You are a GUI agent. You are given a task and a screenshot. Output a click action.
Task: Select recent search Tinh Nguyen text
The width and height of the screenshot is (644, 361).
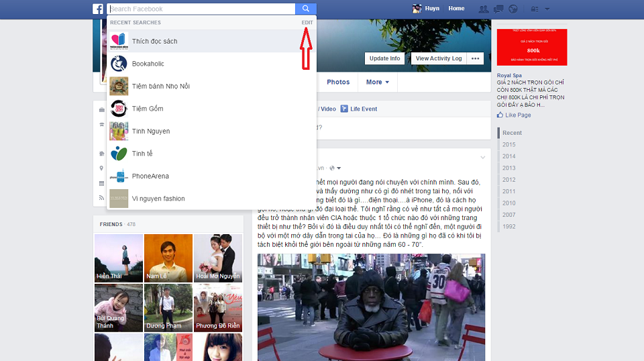point(151,131)
